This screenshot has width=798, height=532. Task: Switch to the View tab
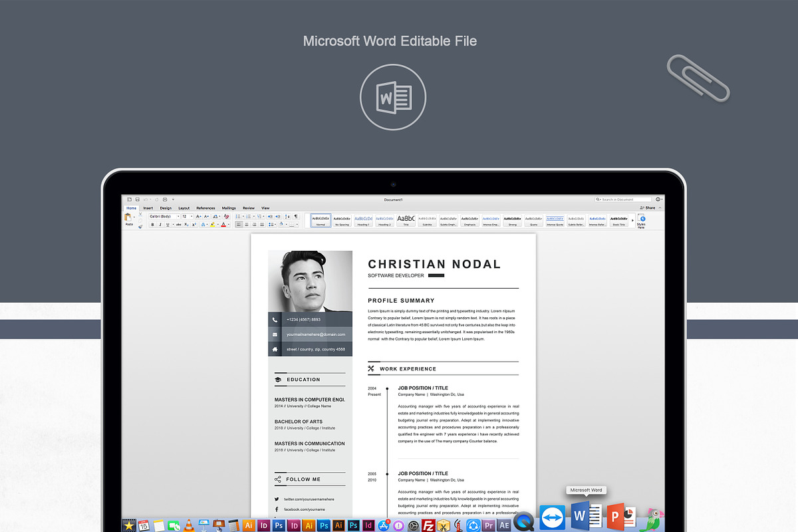pyautogui.click(x=265, y=208)
